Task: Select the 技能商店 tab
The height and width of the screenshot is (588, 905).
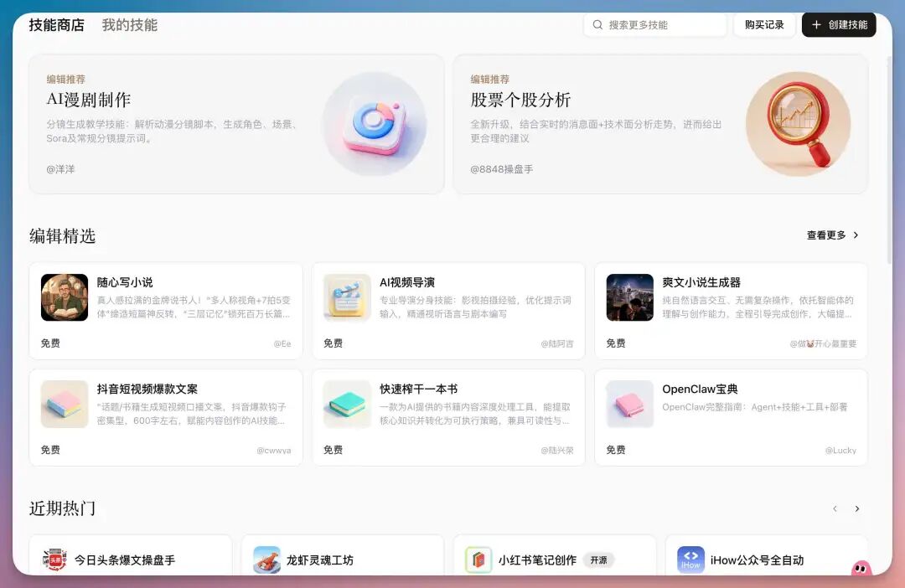Action: 55,24
